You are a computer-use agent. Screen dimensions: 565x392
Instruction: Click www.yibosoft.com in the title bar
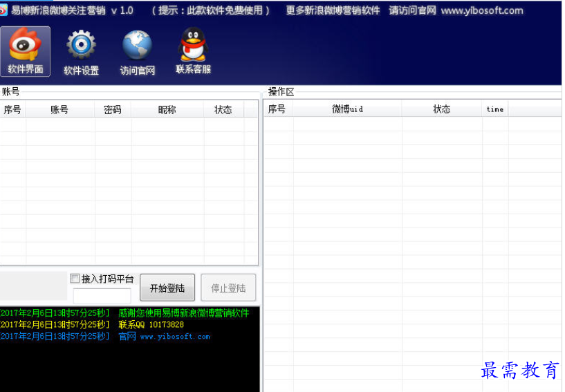point(482,10)
